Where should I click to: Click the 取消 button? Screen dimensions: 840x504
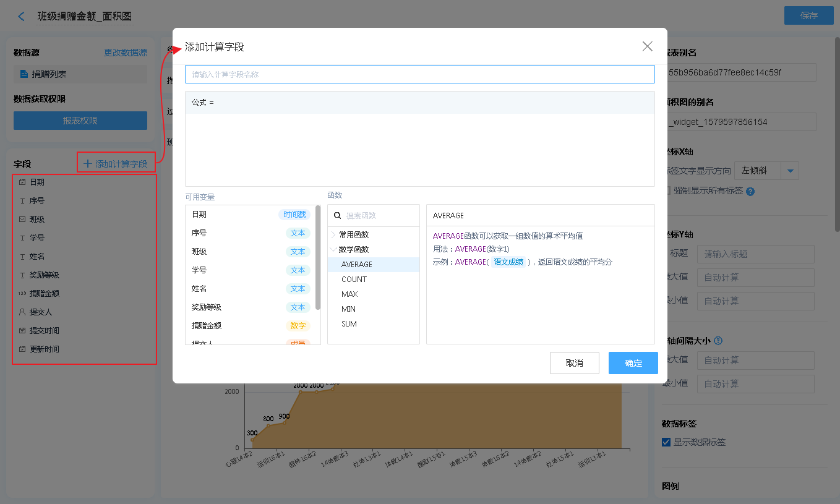pyautogui.click(x=574, y=363)
